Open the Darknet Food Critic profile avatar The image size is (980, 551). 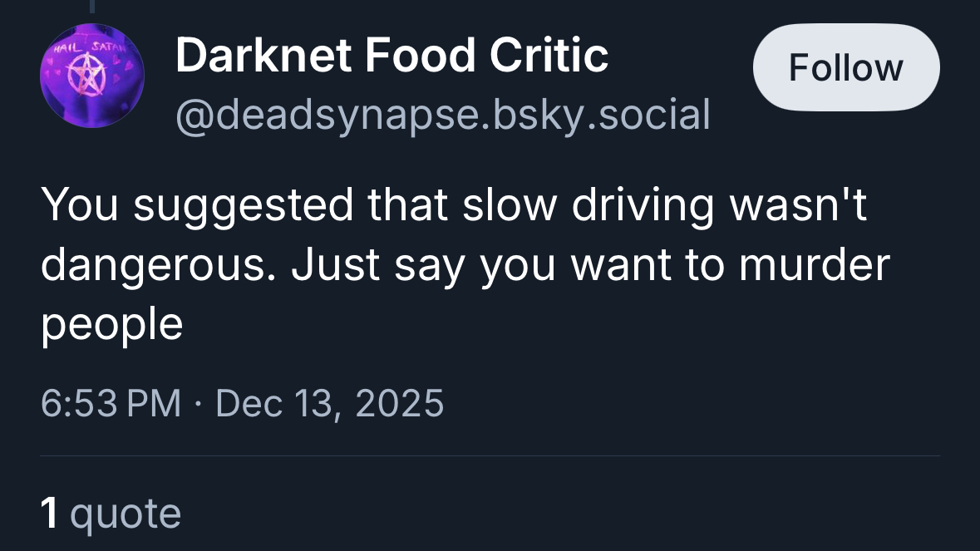tap(92, 76)
